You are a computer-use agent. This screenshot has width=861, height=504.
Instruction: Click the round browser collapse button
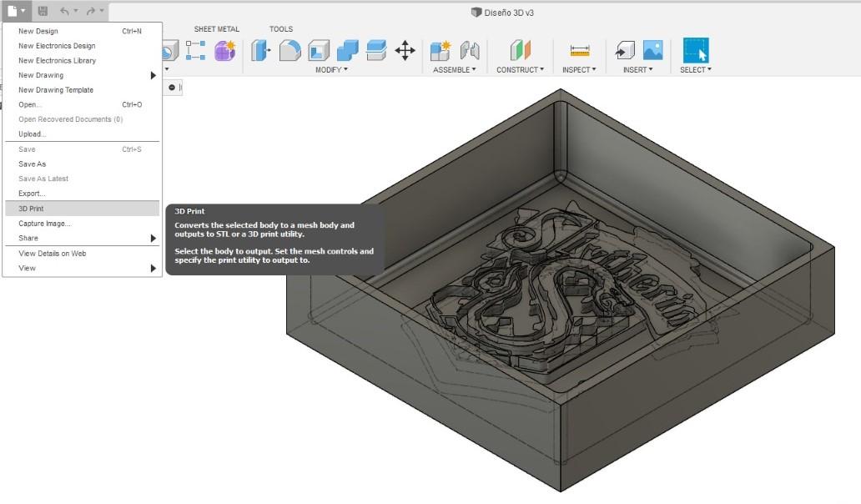click(172, 88)
